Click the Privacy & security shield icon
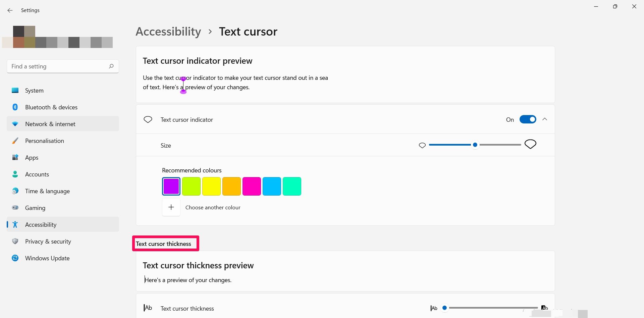This screenshot has width=644, height=318. 15,241
